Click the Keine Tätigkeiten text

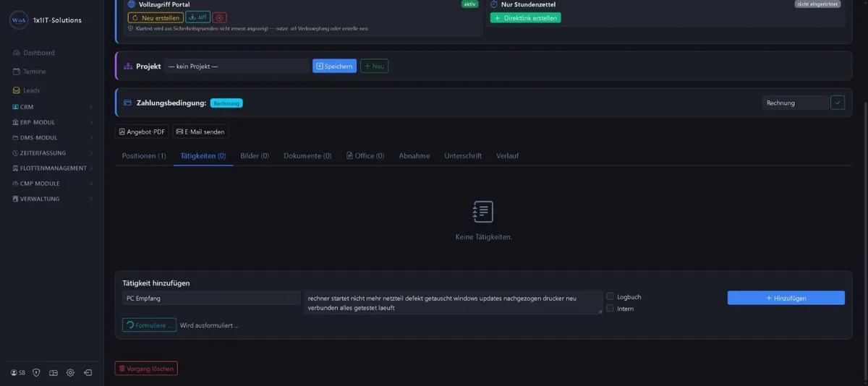click(483, 237)
